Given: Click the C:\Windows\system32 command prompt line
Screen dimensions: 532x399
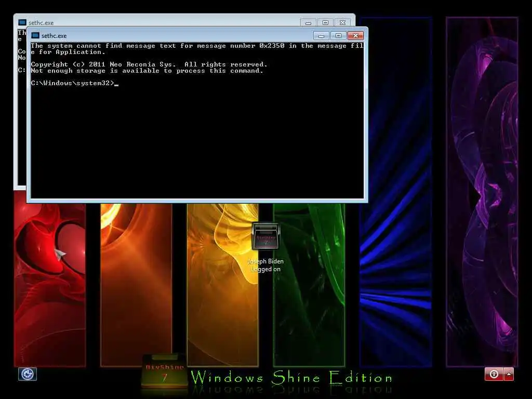Looking at the screenshot, I should click(75, 83).
